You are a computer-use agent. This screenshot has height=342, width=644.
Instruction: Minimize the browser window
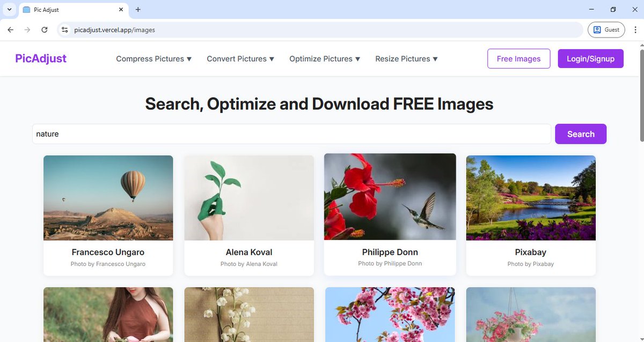pos(591,10)
